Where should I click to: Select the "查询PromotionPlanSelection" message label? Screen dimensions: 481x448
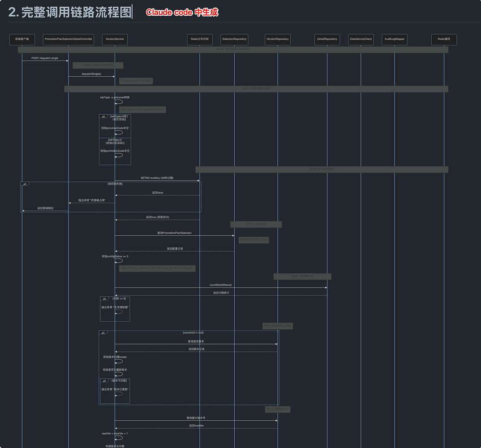(174, 233)
